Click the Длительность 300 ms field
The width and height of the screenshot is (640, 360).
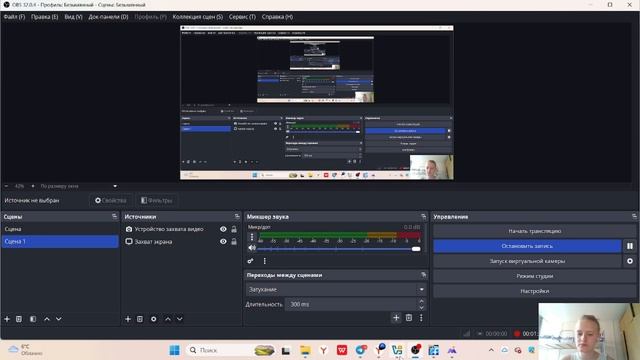[x=351, y=304]
